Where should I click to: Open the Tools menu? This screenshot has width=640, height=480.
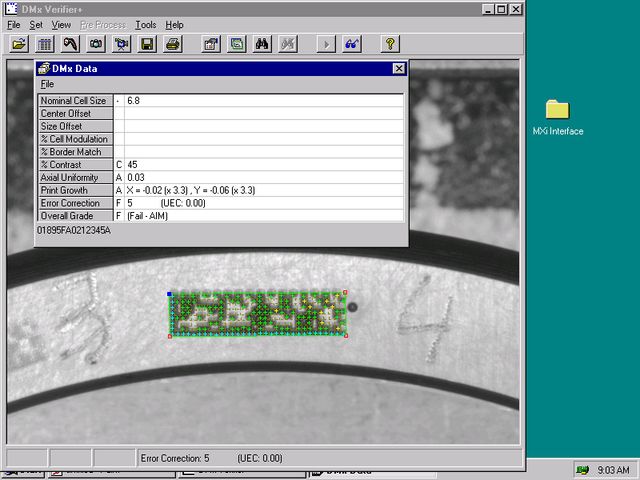click(x=146, y=24)
